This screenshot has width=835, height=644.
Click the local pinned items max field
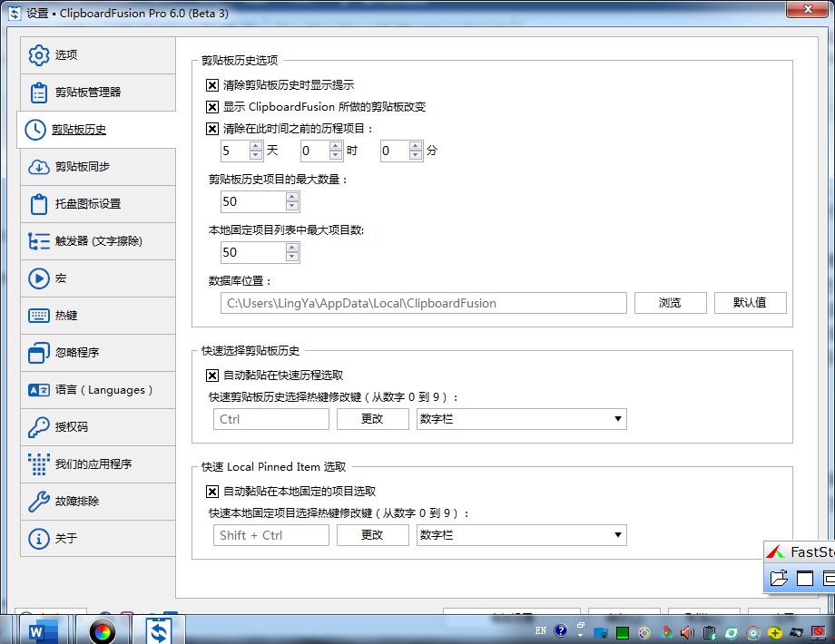point(253,252)
